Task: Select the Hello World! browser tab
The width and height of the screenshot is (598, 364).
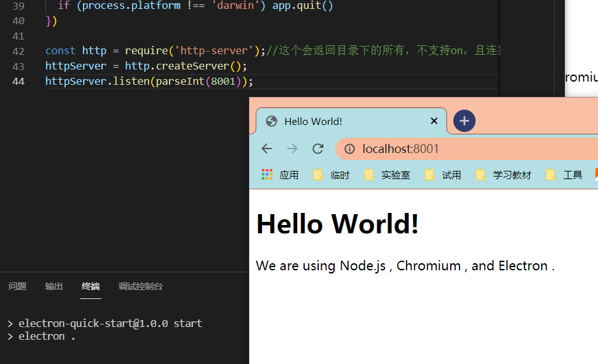Action: [351, 121]
